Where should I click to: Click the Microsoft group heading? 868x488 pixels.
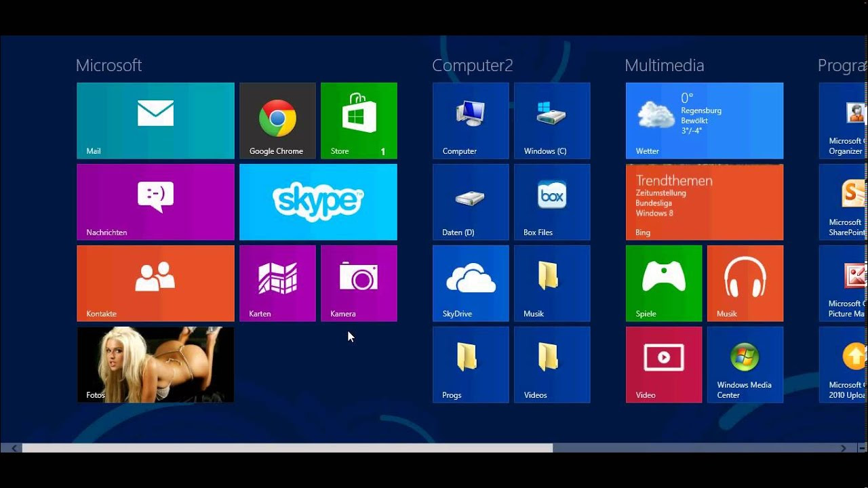(x=108, y=65)
